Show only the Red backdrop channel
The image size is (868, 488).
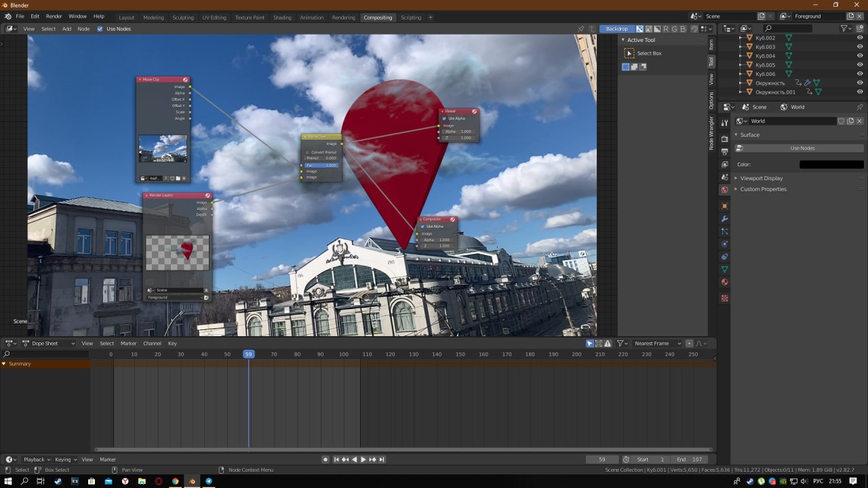[666, 28]
